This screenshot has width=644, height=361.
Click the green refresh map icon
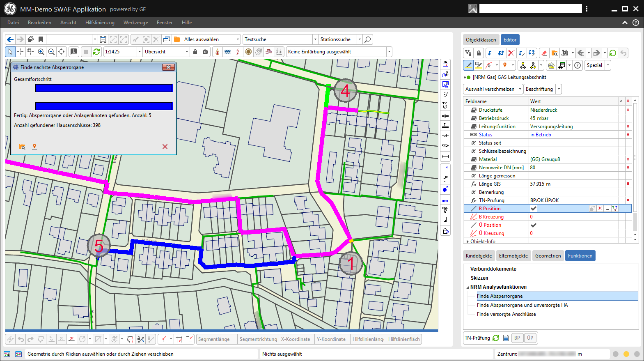click(x=96, y=52)
